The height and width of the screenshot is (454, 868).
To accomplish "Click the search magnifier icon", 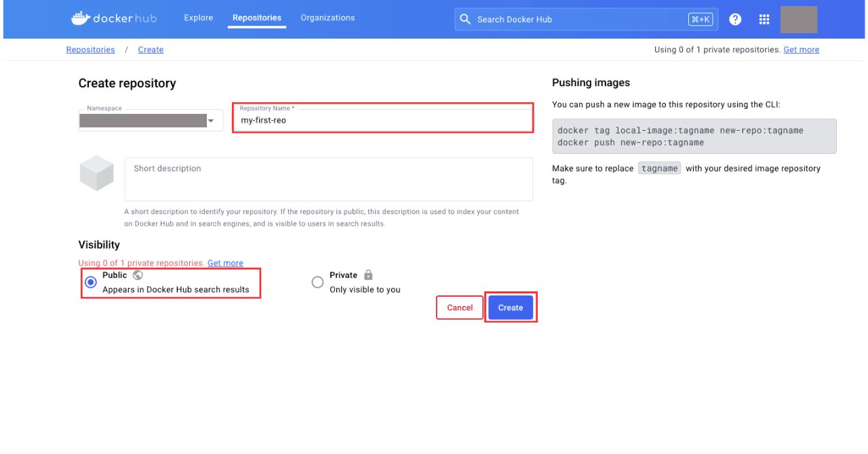I will coord(465,19).
